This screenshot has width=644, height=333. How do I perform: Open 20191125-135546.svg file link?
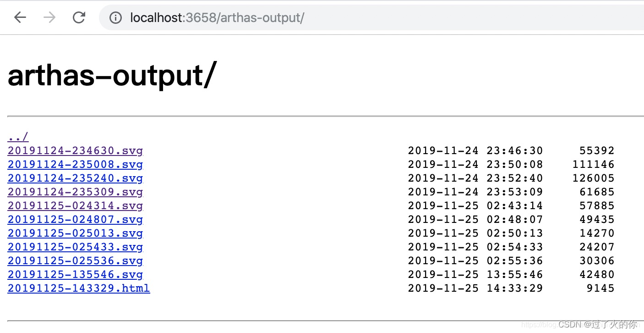(x=75, y=274)
